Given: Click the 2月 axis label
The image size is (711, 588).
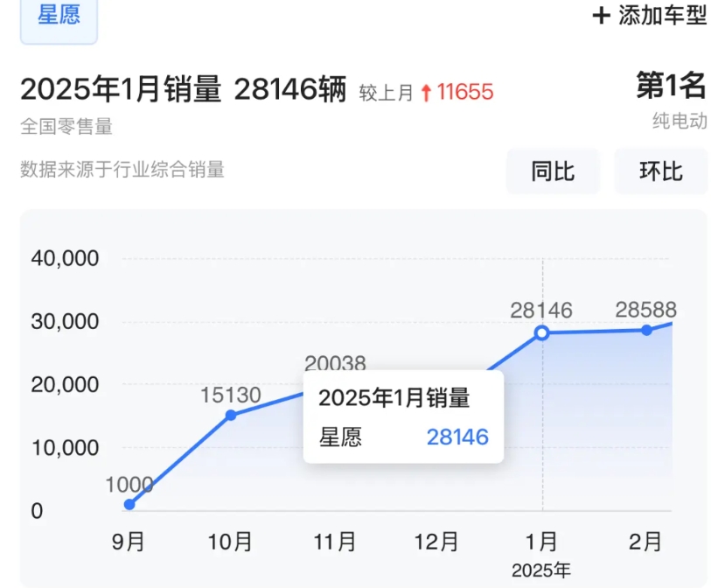Looking at the screenshot, I should click(645, 542).
